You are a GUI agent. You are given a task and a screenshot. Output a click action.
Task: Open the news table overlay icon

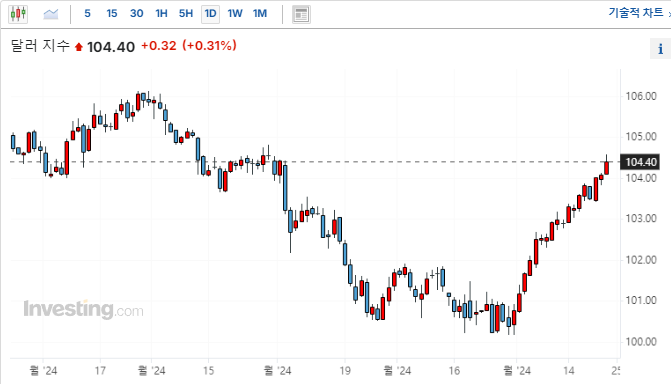[301, 15]
